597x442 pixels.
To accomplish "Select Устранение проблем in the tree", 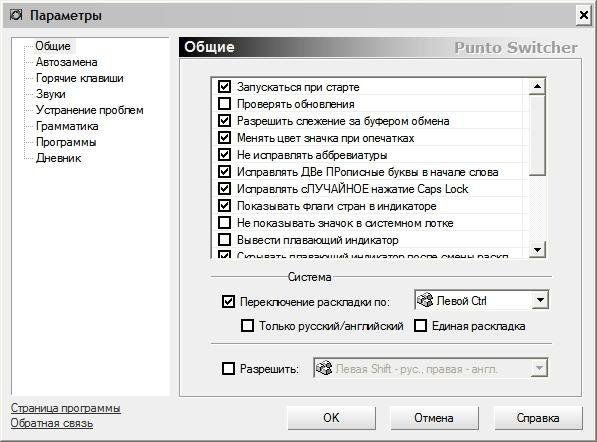I will pos(89,110).
